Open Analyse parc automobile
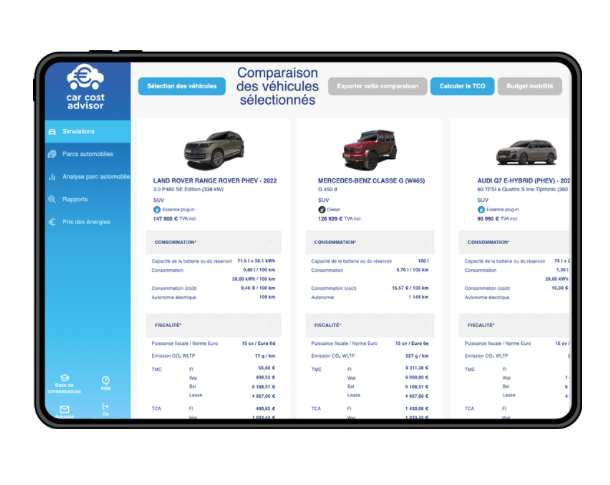 click(88, 177)
